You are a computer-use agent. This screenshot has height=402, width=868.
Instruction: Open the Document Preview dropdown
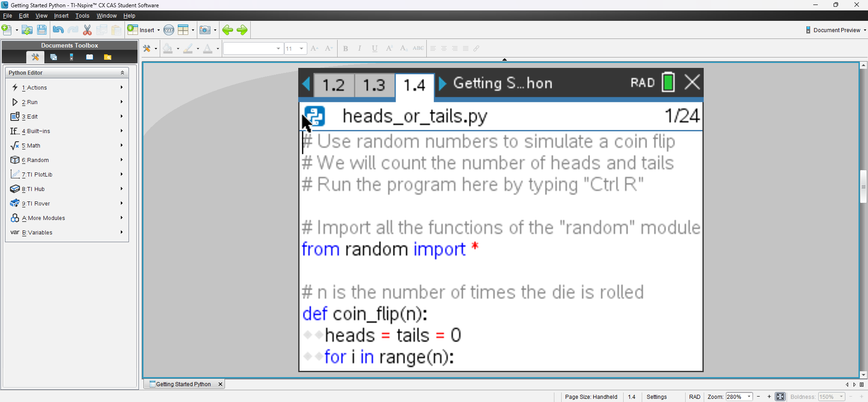(836, 30)
